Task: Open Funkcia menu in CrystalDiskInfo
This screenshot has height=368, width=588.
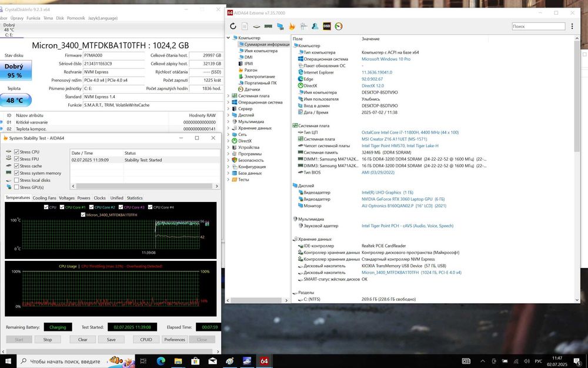Action: (x=33, y=18)
